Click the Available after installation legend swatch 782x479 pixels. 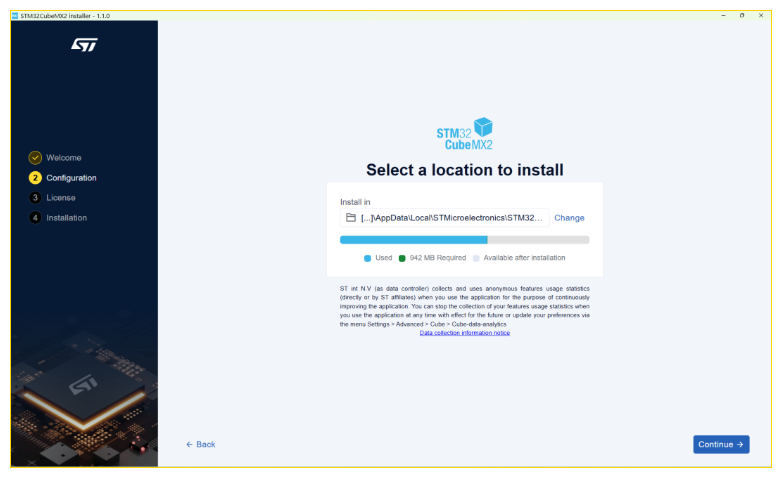pyautogui.click(x=476, y=258)
